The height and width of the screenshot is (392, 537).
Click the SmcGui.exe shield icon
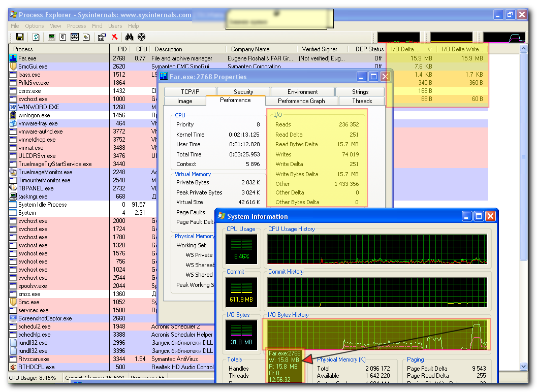click(13, 67)
